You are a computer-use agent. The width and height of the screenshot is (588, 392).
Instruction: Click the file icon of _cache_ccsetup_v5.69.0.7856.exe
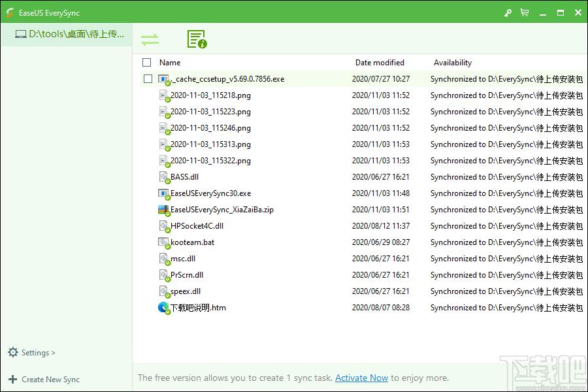point(164,80)
